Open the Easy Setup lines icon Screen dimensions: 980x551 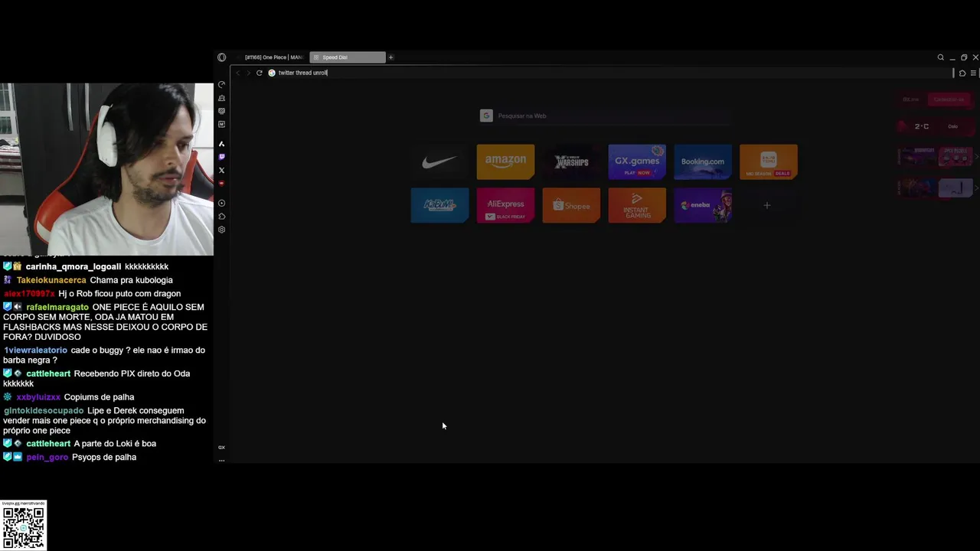tap(973, 73)
